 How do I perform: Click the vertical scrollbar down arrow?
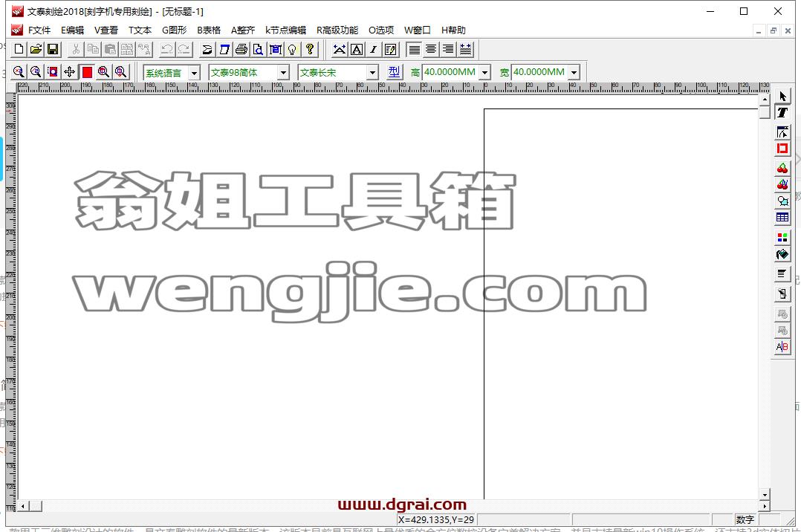tap(764, 495)
